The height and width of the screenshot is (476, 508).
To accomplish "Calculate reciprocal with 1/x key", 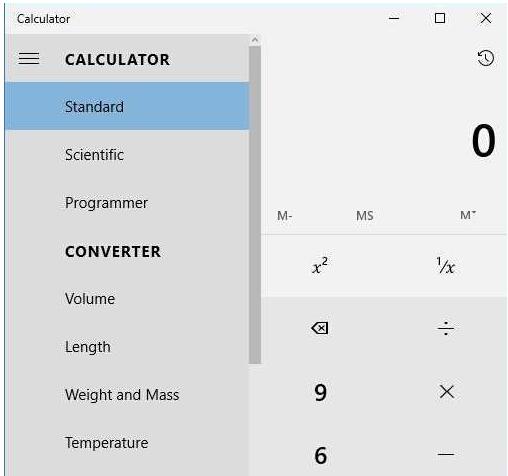I will pyautogui.click(x=446, y=266).
